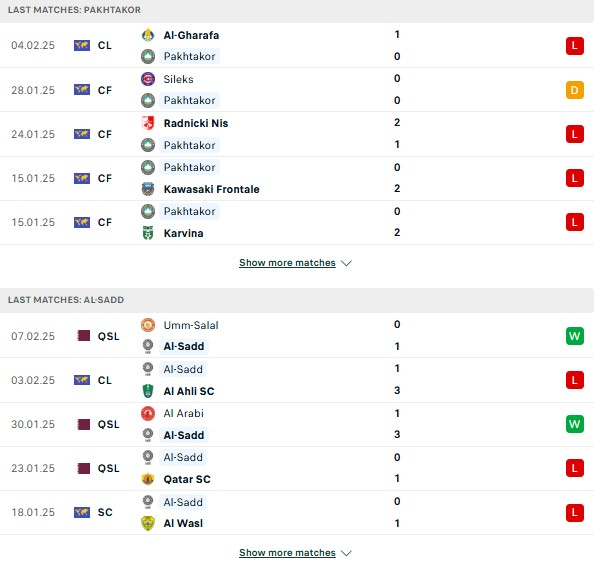Click the Al Wasl yellow crest
The image size is (595, 573).
pos(148,523)
